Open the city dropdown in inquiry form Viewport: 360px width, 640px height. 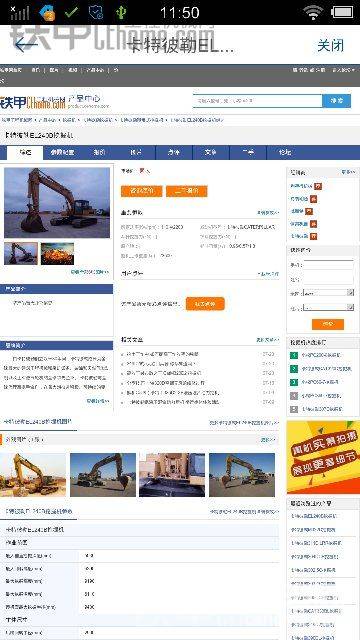pos(328,307)
